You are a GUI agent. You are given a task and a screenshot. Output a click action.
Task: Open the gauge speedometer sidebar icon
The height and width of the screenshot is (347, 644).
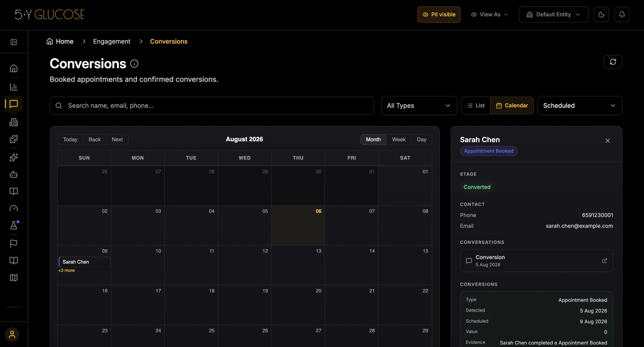click(x=14, y=208)
